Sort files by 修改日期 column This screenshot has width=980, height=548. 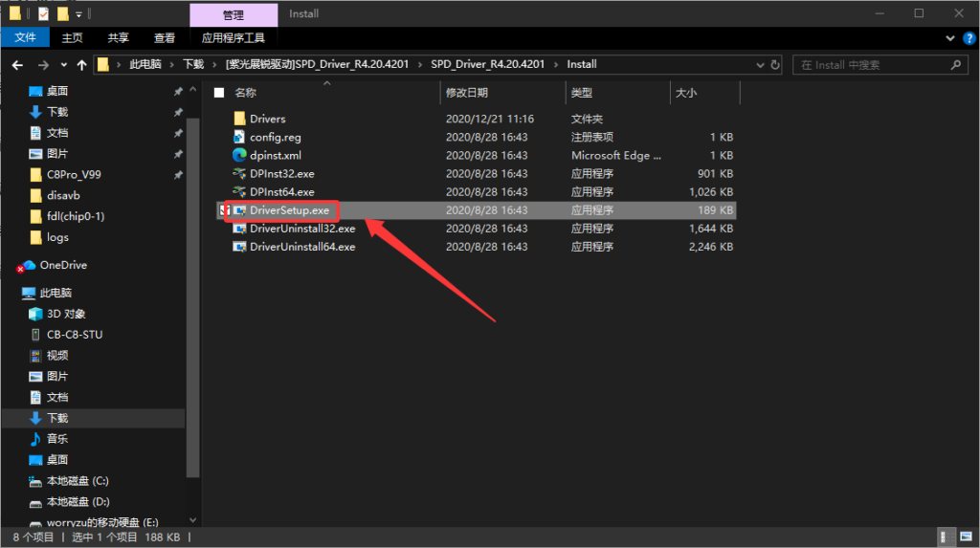(467, 93)
